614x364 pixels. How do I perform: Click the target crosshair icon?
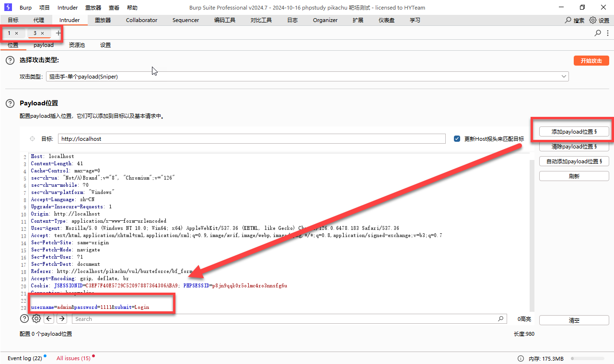click(33, 139)
